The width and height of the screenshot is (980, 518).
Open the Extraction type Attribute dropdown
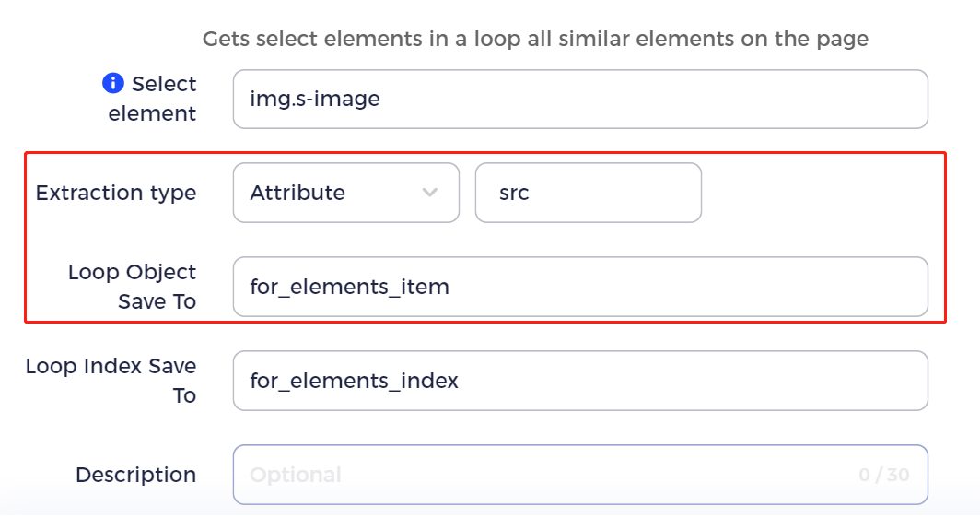pos(345,193)
